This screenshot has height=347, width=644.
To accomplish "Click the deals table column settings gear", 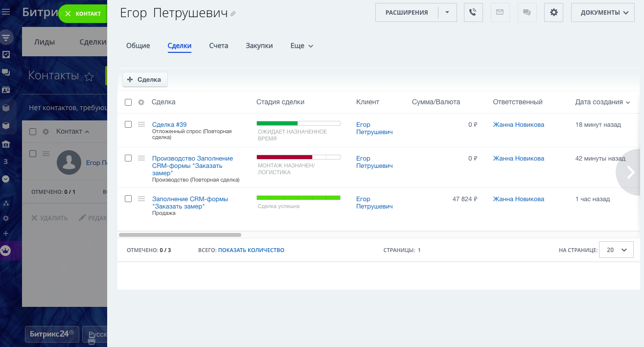I will (x=141, y=102).
